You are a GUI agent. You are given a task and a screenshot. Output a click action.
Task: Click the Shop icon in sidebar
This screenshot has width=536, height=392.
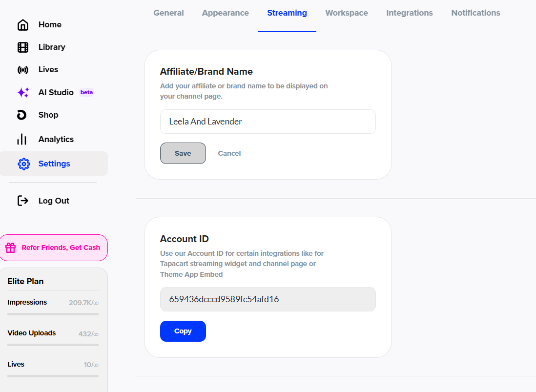pos(21,115)
